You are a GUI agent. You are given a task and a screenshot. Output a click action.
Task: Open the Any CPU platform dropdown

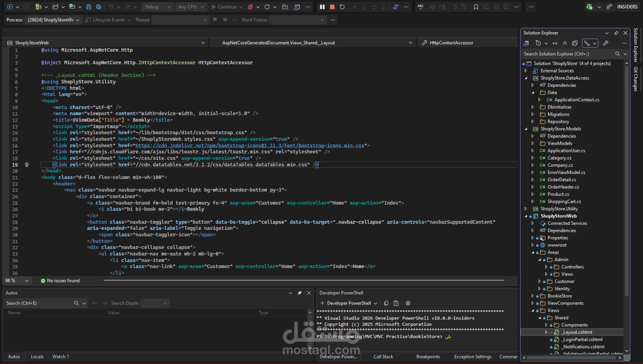point(191,7)
